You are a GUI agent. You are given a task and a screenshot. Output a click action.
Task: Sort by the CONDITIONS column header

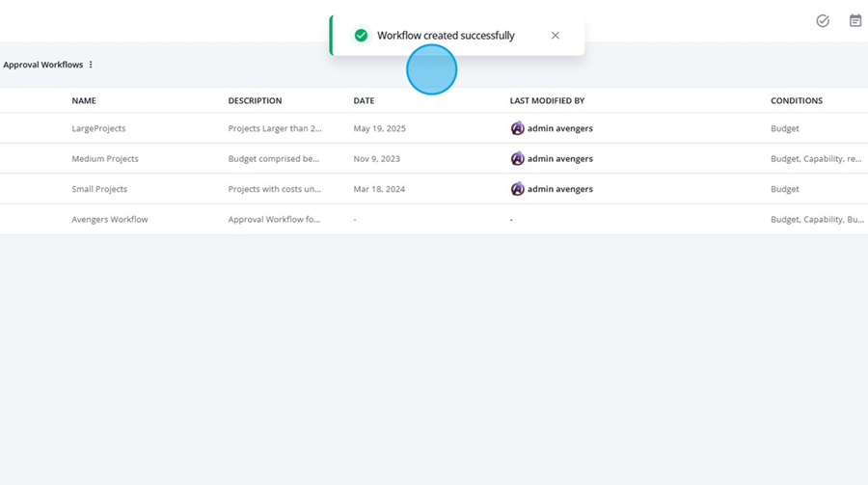797,101
